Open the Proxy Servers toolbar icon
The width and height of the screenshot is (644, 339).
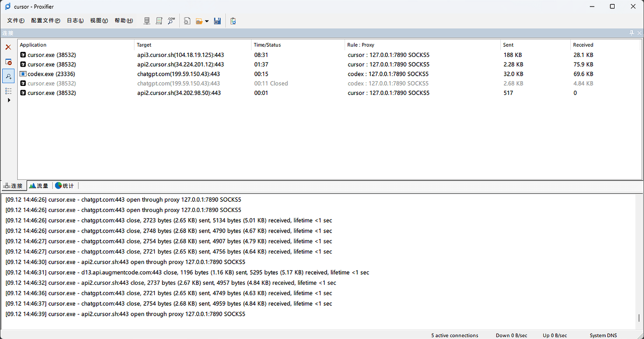pyautogui.click(x=147, y=21)
